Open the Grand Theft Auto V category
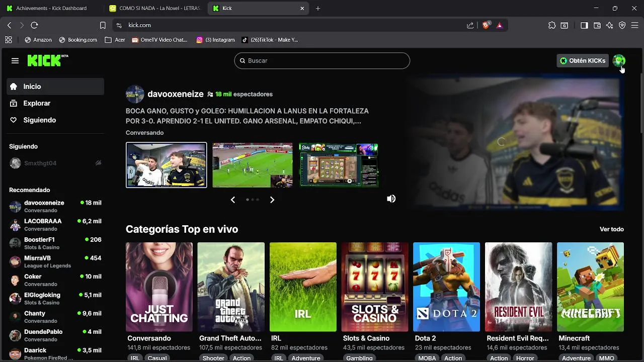The width and height of the screenshot is (644, 362). pos(231,287)
